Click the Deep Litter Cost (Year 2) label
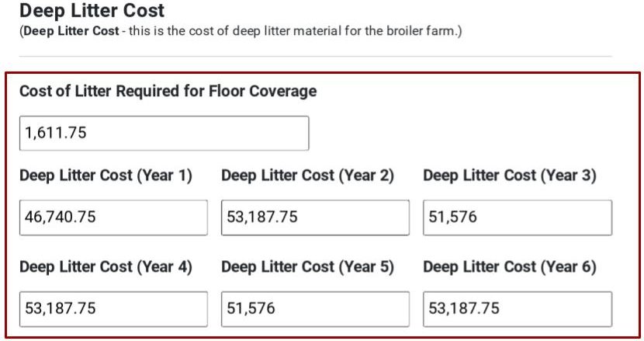This screenshot has width=644, height=341. click(307, 176)
